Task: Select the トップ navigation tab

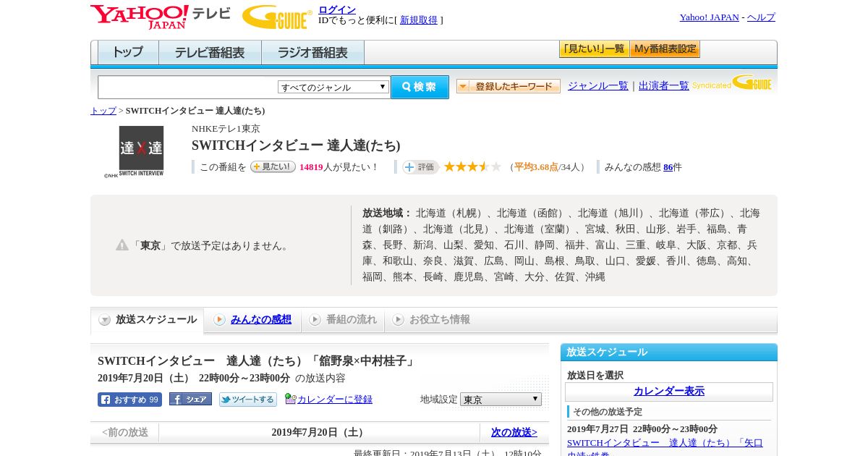Action: pos(128,53)
